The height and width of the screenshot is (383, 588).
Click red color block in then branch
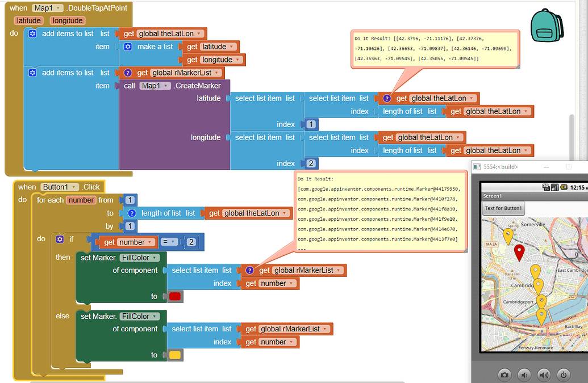pyautogui.click(x=175, y=297)
